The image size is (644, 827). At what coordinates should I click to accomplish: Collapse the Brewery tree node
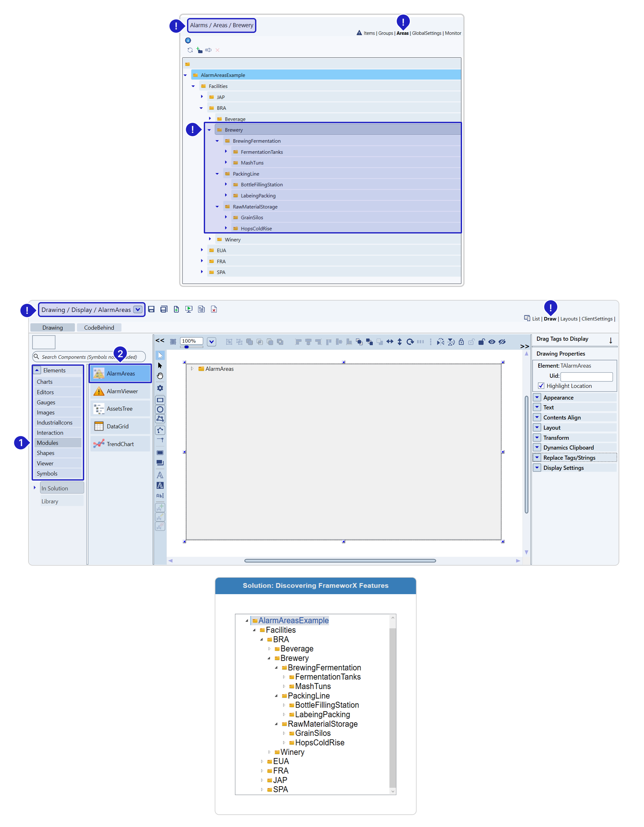209,130
